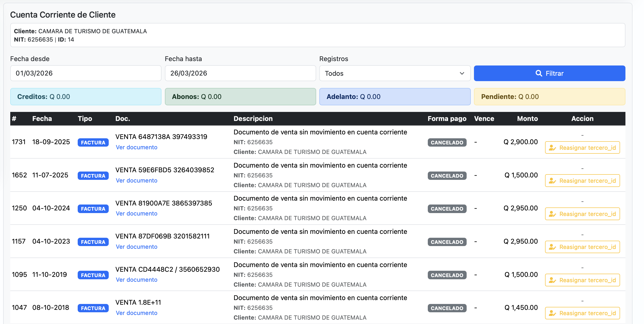Image resolution: width=644 pixels, height=324 pixels.
Task: Focus the Fecha hasta date field
Action: click(240, 73)
